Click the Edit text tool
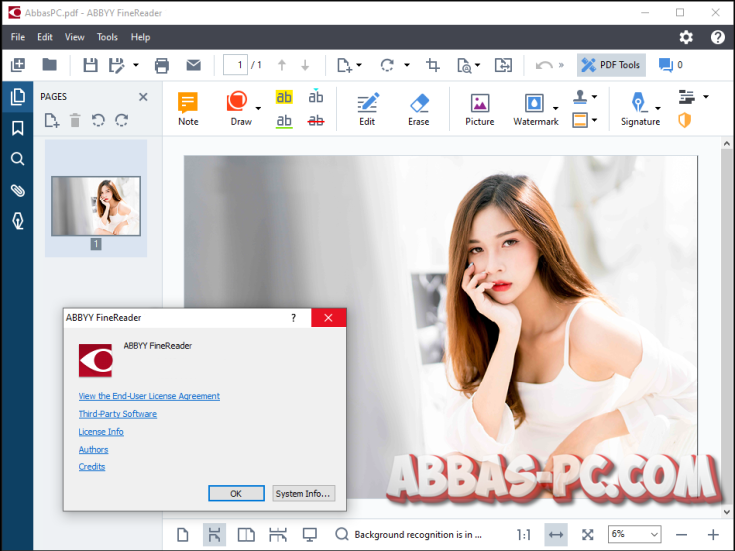The width and height of the screenshot is (735, 551). (x=367, y=108)
